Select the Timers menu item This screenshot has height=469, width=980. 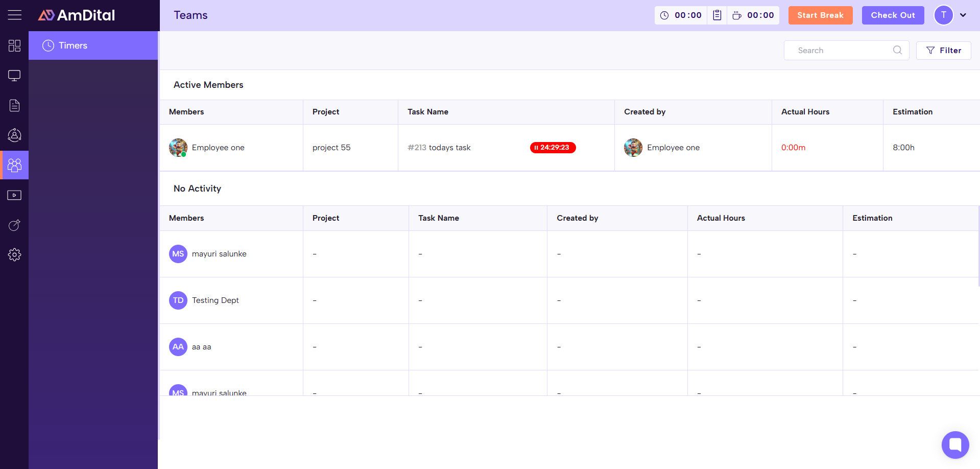(x=93, y=45)
